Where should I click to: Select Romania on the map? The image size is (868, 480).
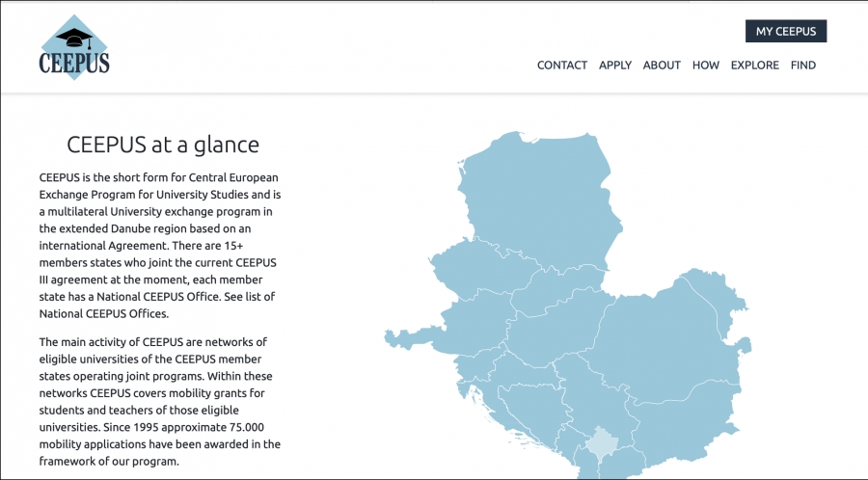coord(665,343)
